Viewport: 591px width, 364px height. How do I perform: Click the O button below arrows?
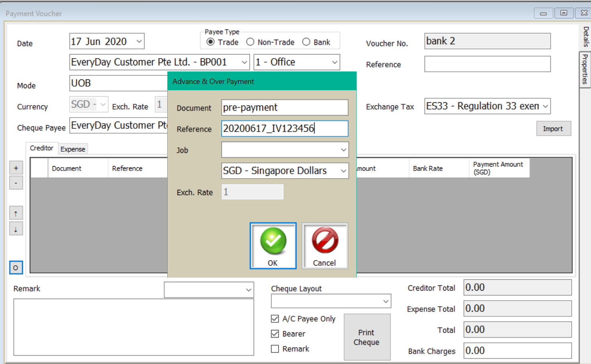(16, 268)
